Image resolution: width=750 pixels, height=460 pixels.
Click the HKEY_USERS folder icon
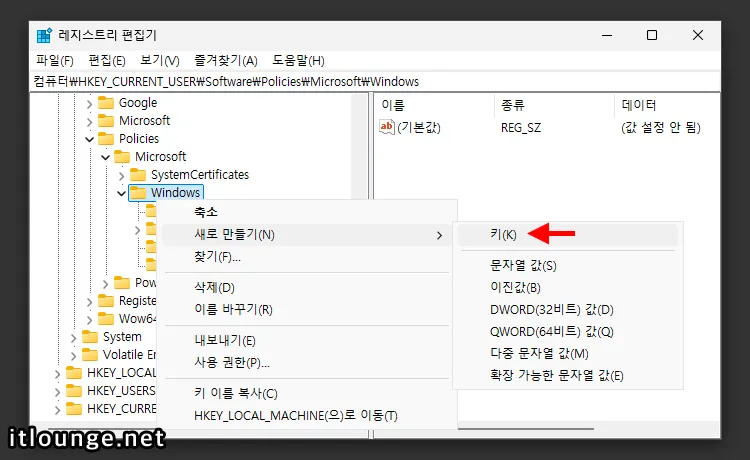pyautogui.click(x=74, y=391)
